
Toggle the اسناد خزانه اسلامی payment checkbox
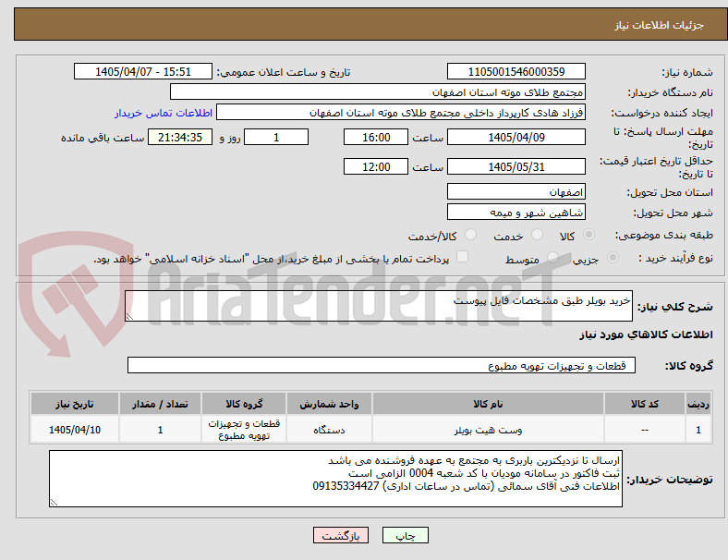463,257
